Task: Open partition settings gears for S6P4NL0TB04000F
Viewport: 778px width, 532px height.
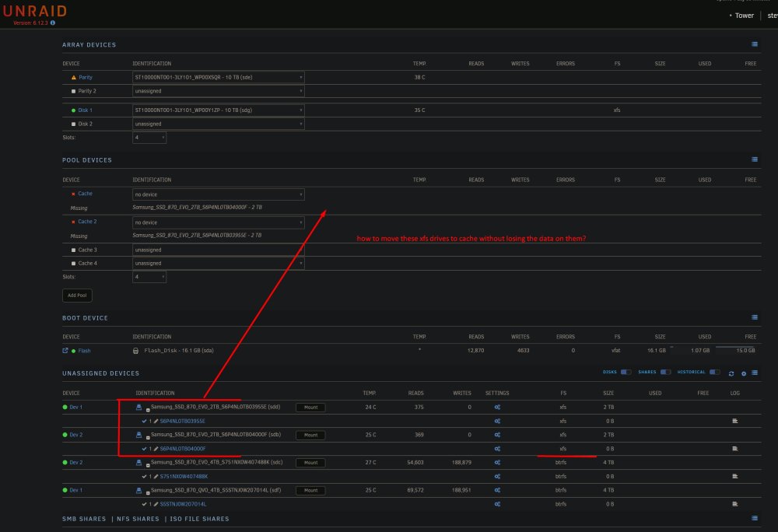Action: (x=497, y=449)
